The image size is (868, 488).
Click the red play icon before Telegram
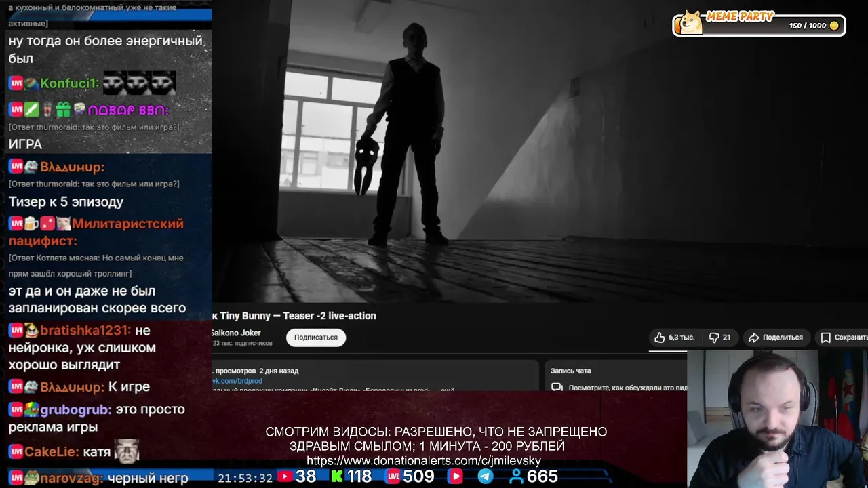(x=456, y=476)
